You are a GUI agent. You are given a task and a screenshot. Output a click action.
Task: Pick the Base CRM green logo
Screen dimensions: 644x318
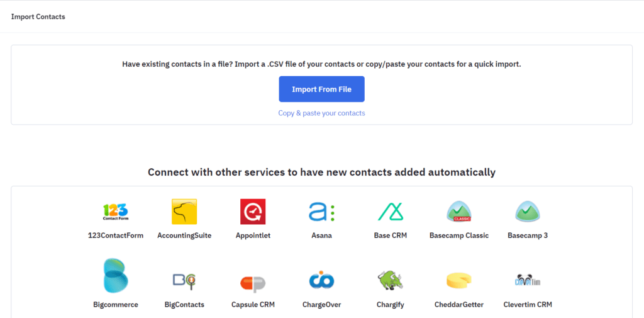tap(391, 212)
